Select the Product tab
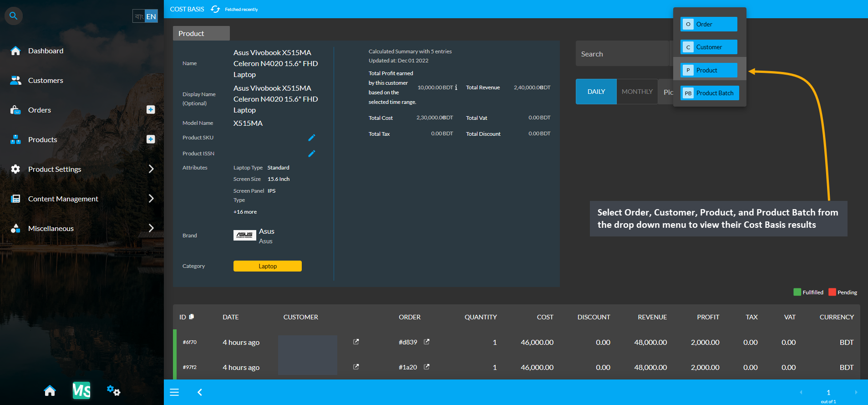868x405 pixels. coord(201,33)
